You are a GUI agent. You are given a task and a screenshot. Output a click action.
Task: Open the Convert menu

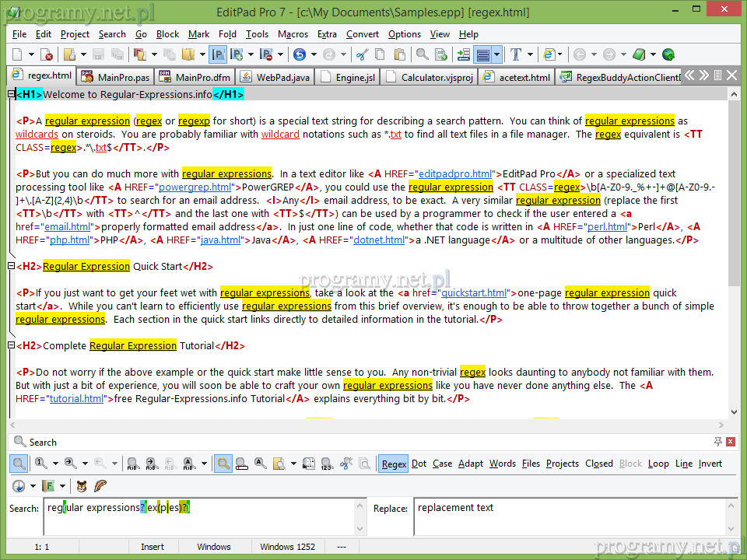coord(363,34)
